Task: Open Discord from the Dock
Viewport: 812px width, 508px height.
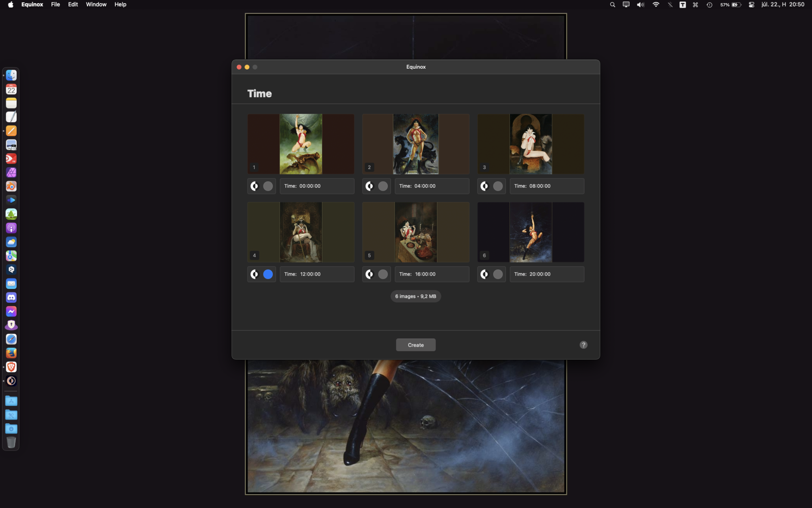Action: click(x=11, y=297)
